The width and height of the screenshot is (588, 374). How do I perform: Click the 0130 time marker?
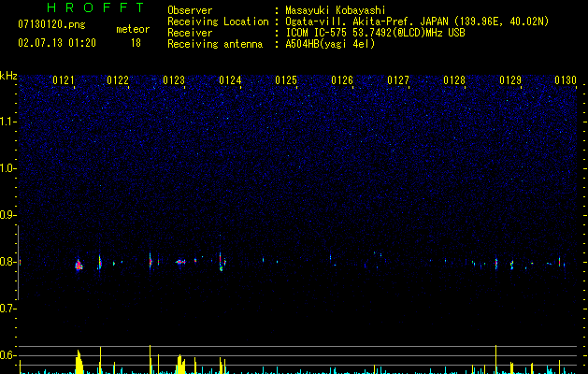click(x=566, y=80)
